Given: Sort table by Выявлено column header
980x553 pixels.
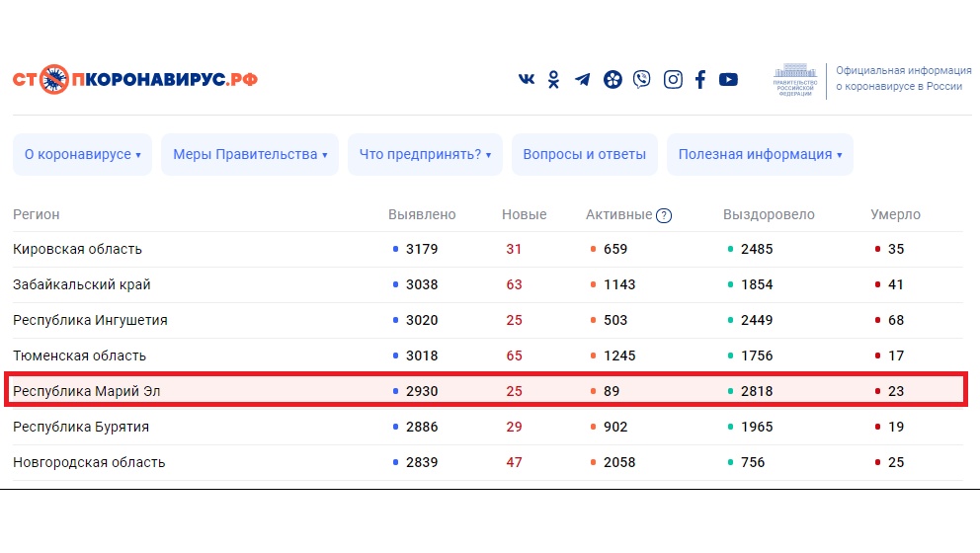Looking at the screenshot, I should click(422, 214).
